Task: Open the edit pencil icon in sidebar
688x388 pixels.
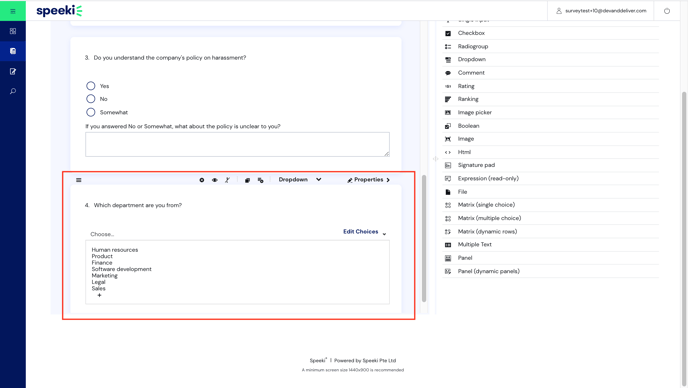Action: click(13, 71)
